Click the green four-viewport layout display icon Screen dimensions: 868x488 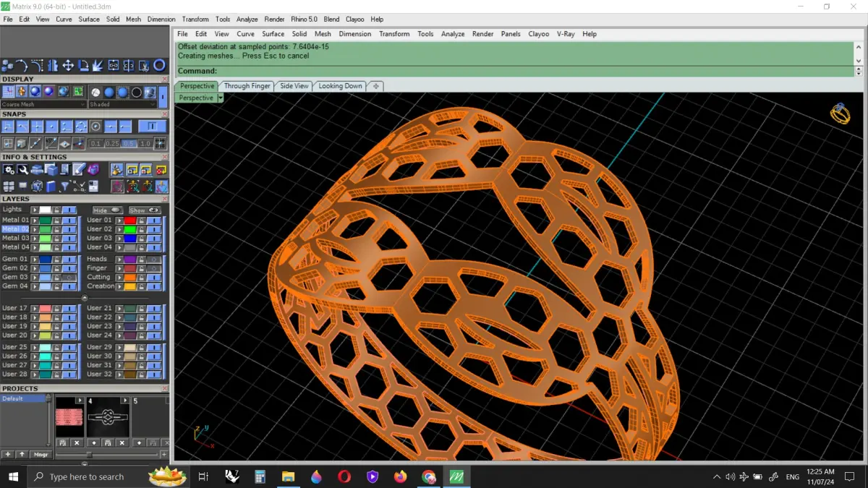78,91
